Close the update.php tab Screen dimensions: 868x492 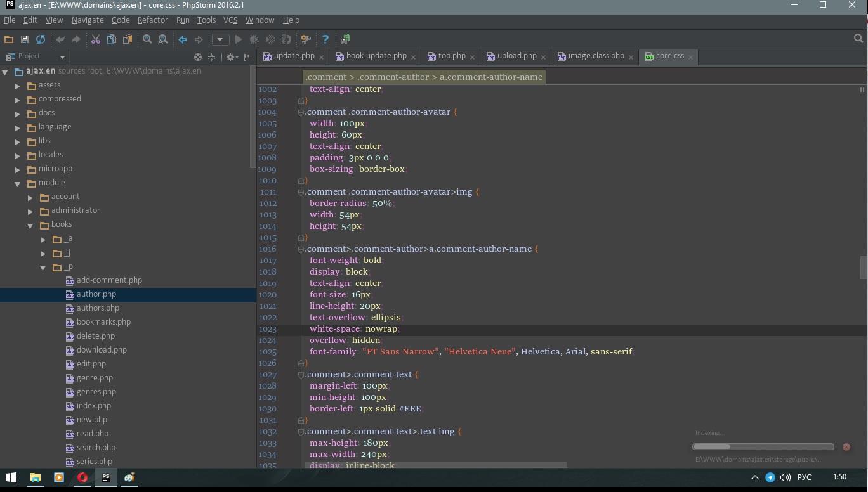[x=321, y=57]
